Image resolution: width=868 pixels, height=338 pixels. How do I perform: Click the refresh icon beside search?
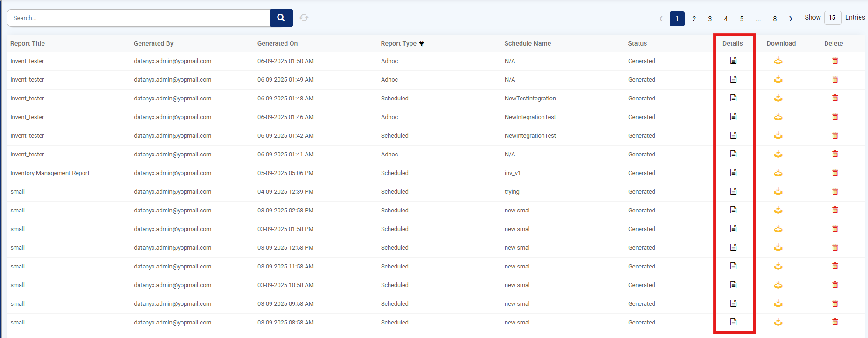pyautogui.click(x=304, y=18)
